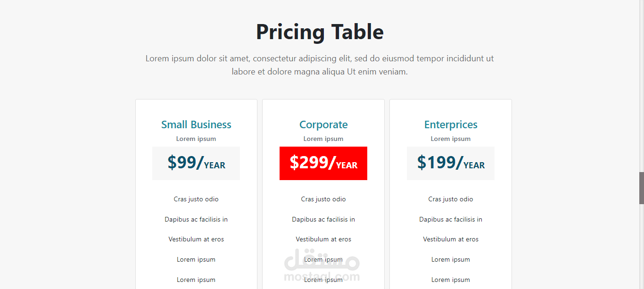
Task: Select the $99/YEAR price box
Action: [x=196, y=163]
